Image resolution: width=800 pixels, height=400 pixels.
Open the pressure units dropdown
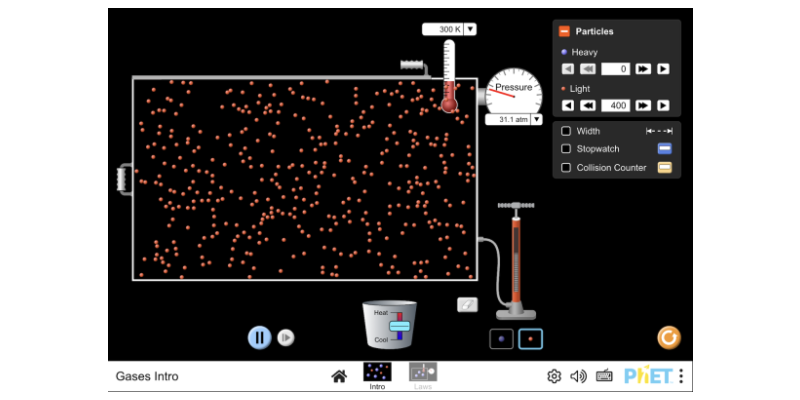coord(536,119)
